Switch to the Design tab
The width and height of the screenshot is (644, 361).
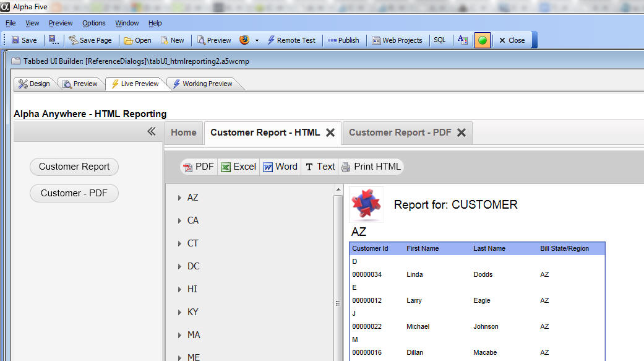tap(35, 84)
